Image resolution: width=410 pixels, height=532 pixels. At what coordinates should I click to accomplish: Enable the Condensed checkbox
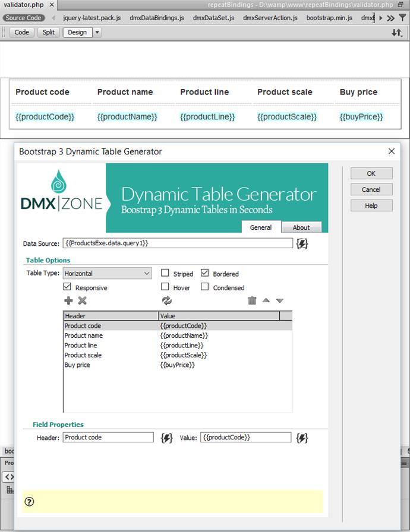pos(204,287)
